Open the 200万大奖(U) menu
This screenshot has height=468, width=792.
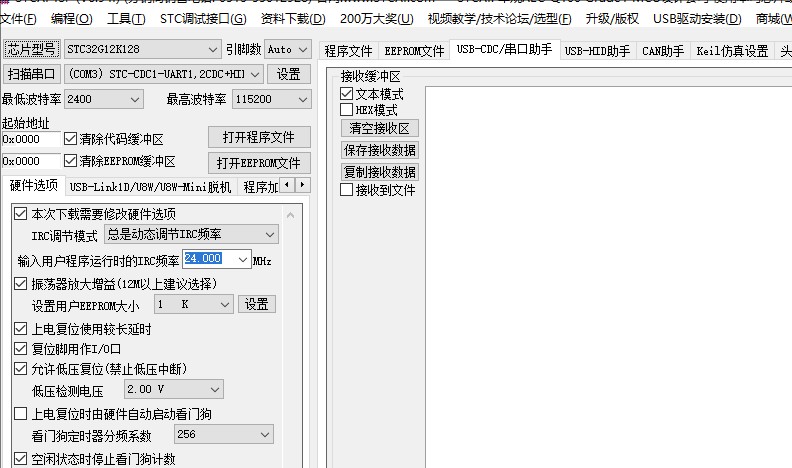[x=376, y=19]
